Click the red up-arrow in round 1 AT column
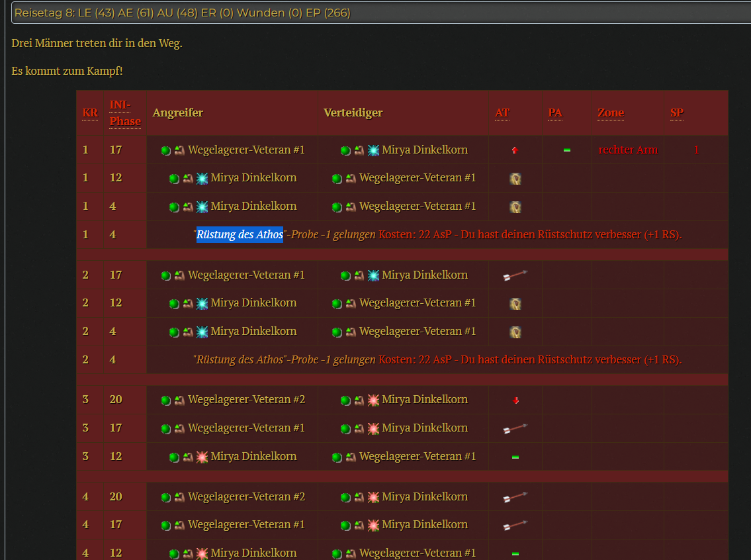 coord(515,150)
